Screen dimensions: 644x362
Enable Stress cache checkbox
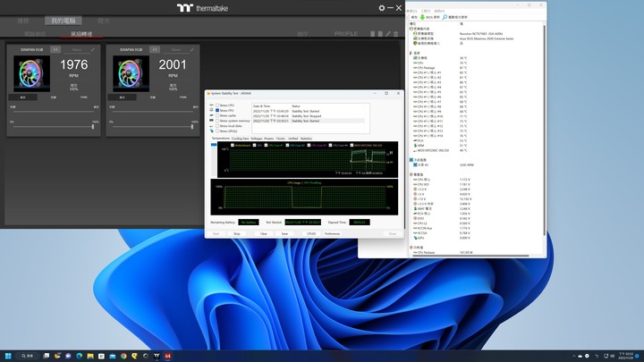tap(217, 115)
